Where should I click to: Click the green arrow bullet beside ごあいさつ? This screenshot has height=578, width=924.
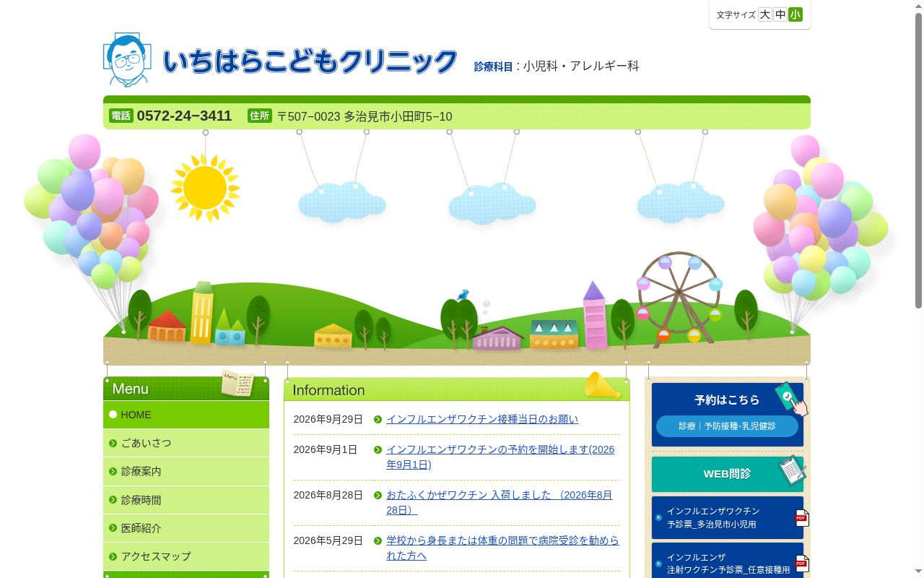[x=113, y=443]
